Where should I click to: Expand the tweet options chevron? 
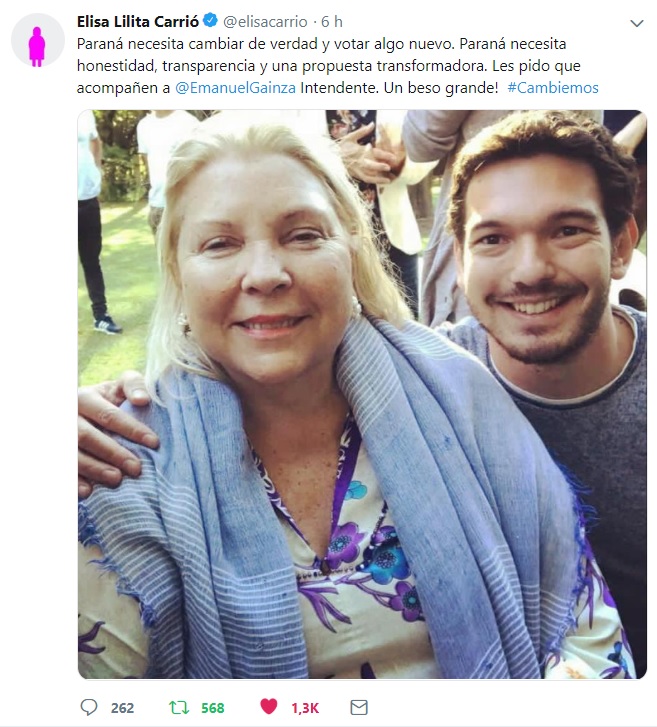(637, 23)
